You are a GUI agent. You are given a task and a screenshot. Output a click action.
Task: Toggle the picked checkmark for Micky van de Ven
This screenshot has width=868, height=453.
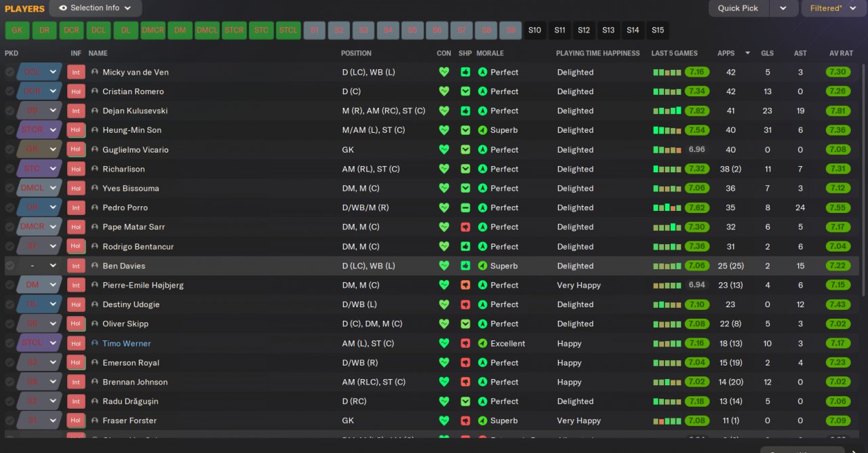(9, 72)
